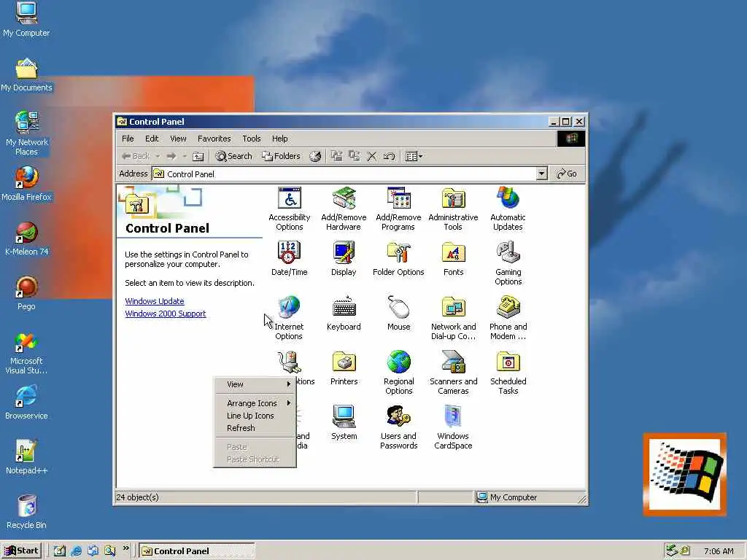Select K-Meleon 74 desktop shortcut
Image resolution: width=747 pixels, height=560 pixels.
(x=26, y=238)
